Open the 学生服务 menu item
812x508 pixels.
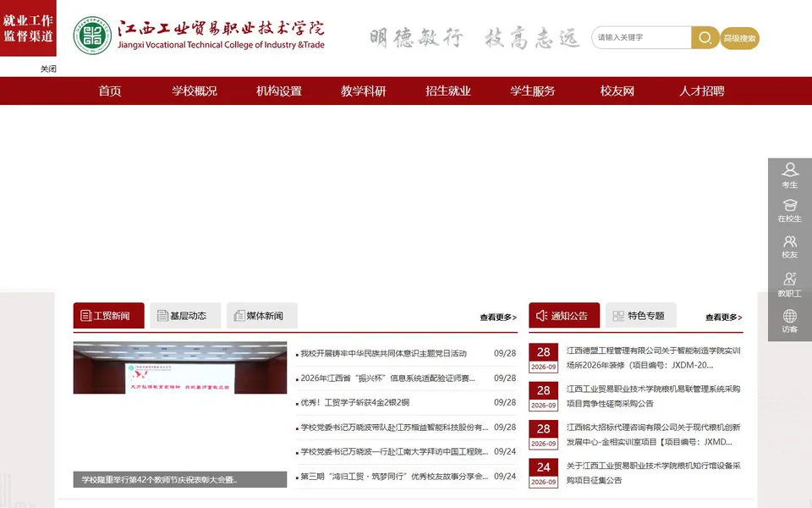[x=532, y=91]
